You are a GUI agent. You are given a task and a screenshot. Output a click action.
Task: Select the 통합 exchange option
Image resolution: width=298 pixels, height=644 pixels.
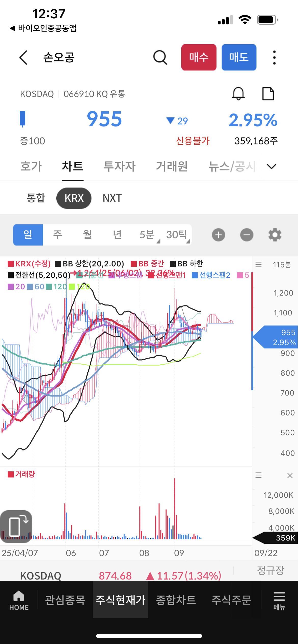click(36, 198)
